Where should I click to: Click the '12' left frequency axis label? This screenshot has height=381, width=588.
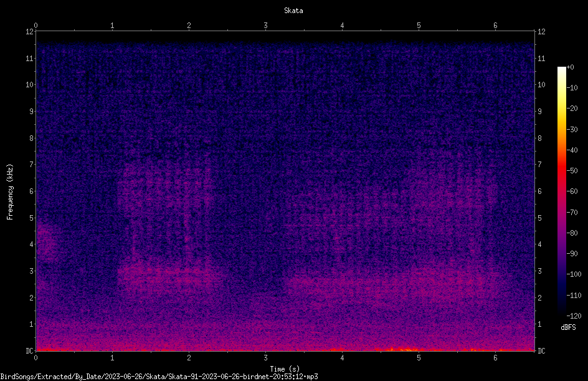30,32
